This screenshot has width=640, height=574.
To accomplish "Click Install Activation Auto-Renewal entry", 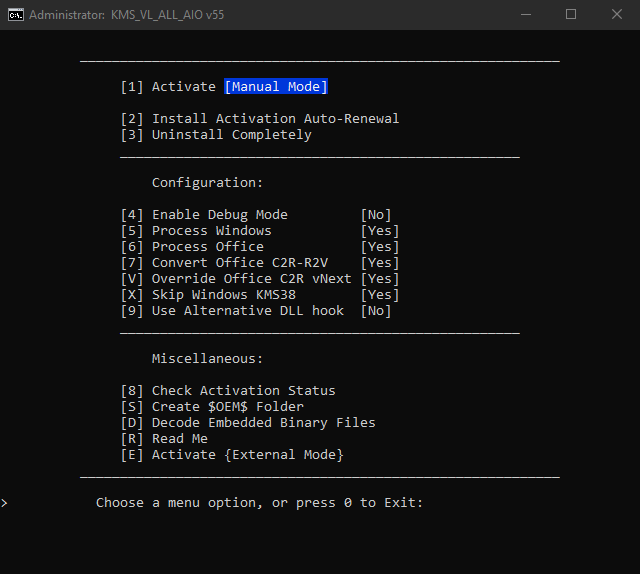I will pos(260,119).
